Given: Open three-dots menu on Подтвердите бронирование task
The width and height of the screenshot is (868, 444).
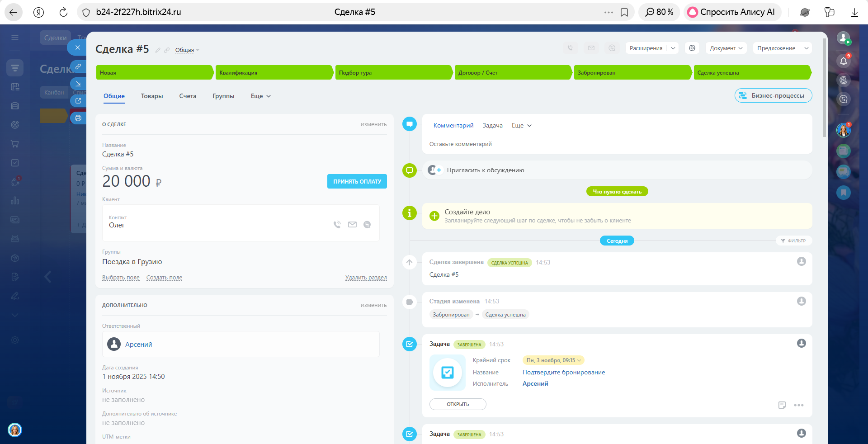Looking at the screenshot, I should coord(799,405).
